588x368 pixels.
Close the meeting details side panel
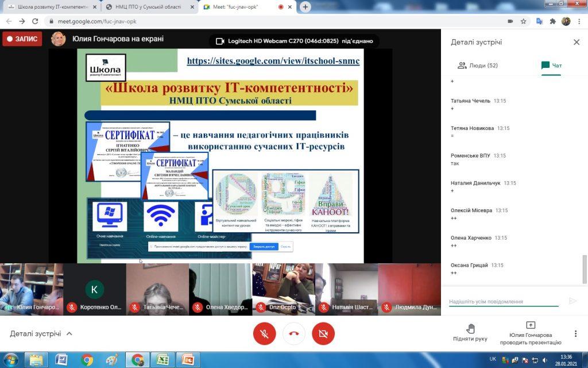(x=577, y=42)
